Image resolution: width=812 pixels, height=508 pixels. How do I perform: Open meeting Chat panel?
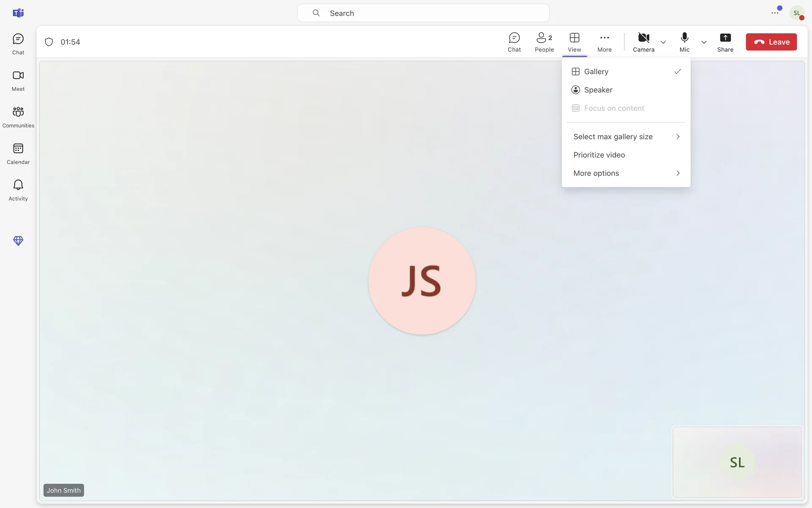coord(514,42)
